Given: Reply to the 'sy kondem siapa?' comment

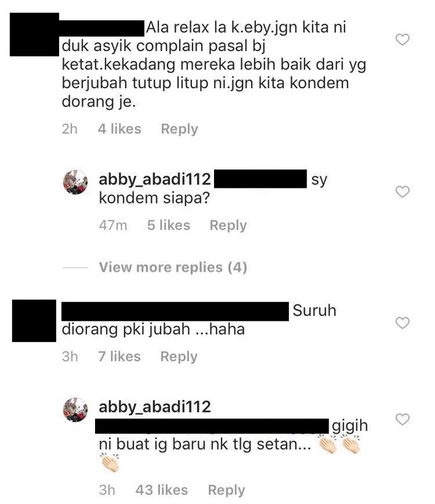Looking at the screenshot, I should (x=228, y=226).
